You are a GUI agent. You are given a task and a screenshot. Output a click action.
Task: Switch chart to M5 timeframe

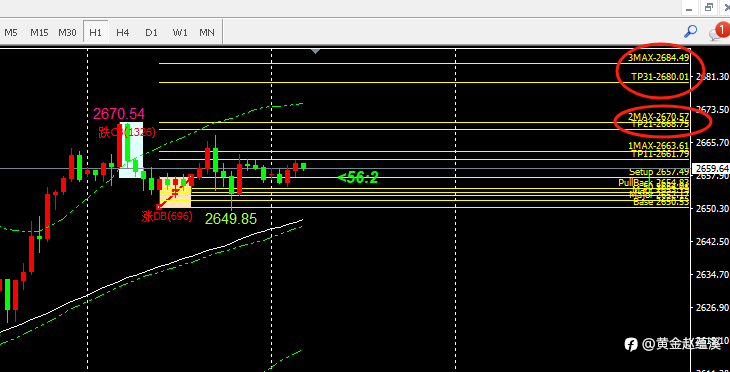pyautogui.click(x=11, y=32)
